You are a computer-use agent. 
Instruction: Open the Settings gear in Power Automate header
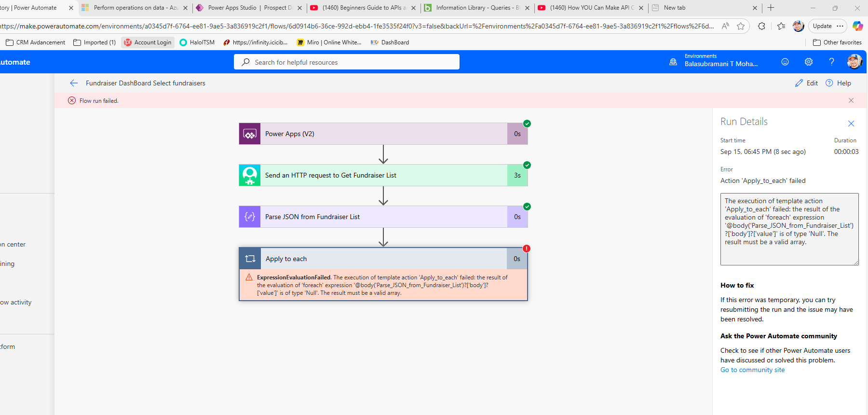click(x=809, y=62)
